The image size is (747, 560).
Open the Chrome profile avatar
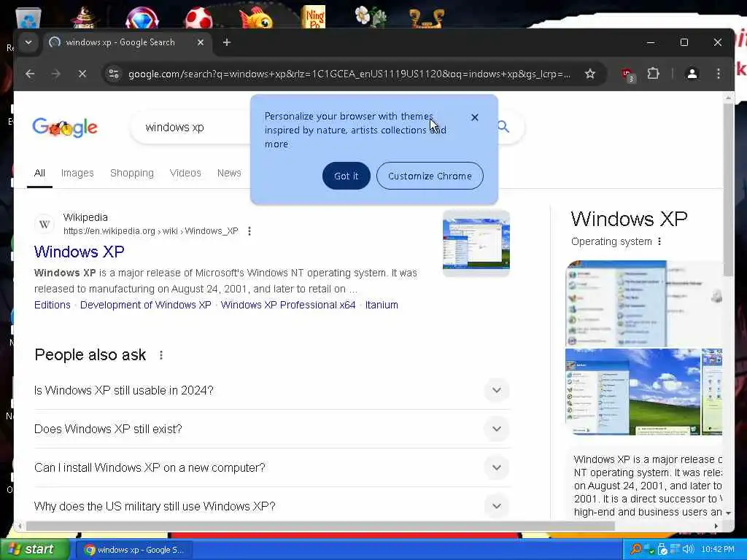[x=692, y=74]
